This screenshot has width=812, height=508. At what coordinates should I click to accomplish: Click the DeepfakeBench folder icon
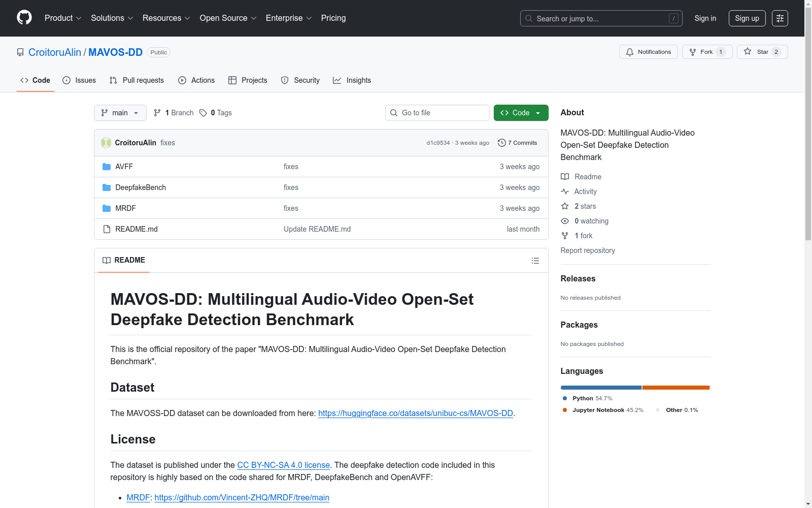(107, 187)
